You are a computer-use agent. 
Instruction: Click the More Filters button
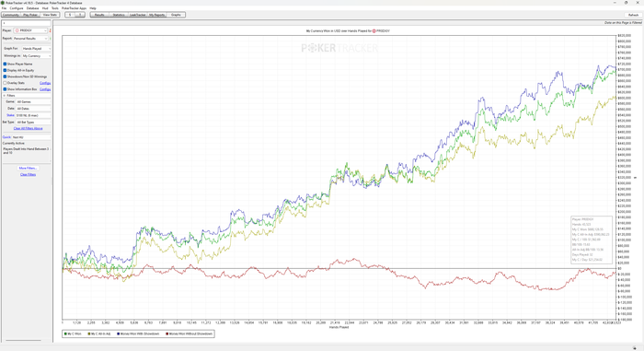[28, 168]
